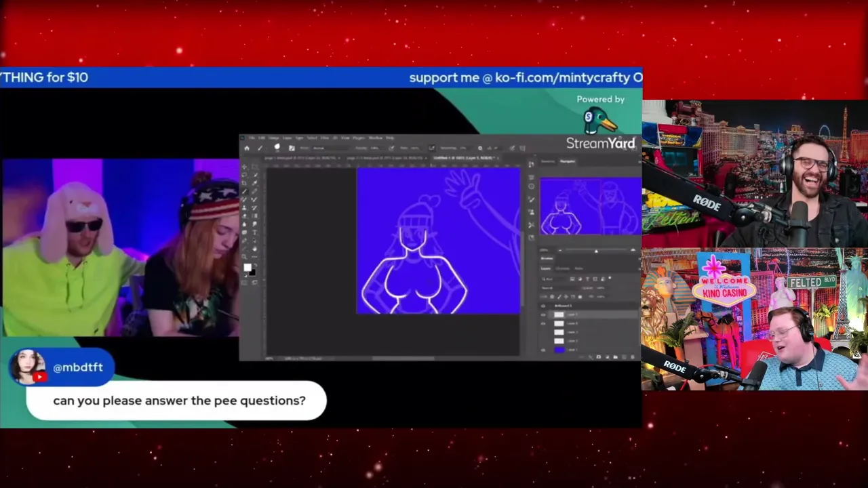Open the Image menu

click(273, 138)
